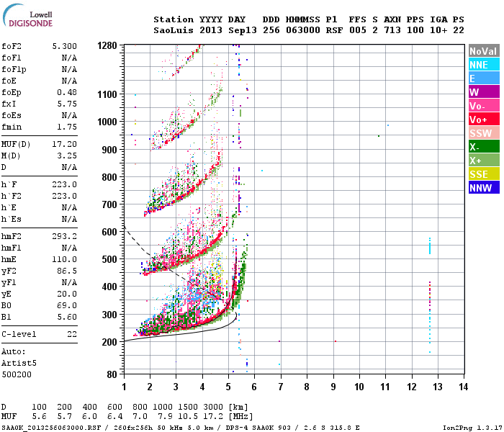
Task: Click the Ion2Png 1.3.17 version text
Action: (x=472, y=428)
